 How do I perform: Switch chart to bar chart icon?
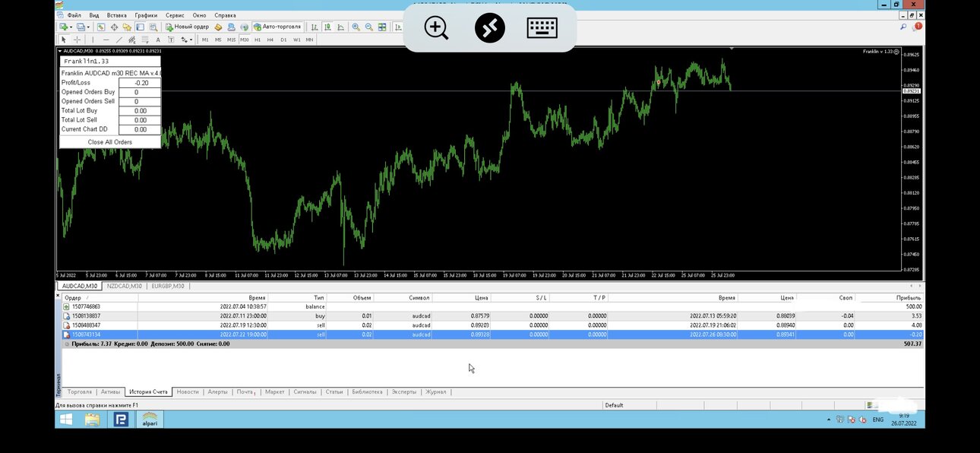[315, 27]
